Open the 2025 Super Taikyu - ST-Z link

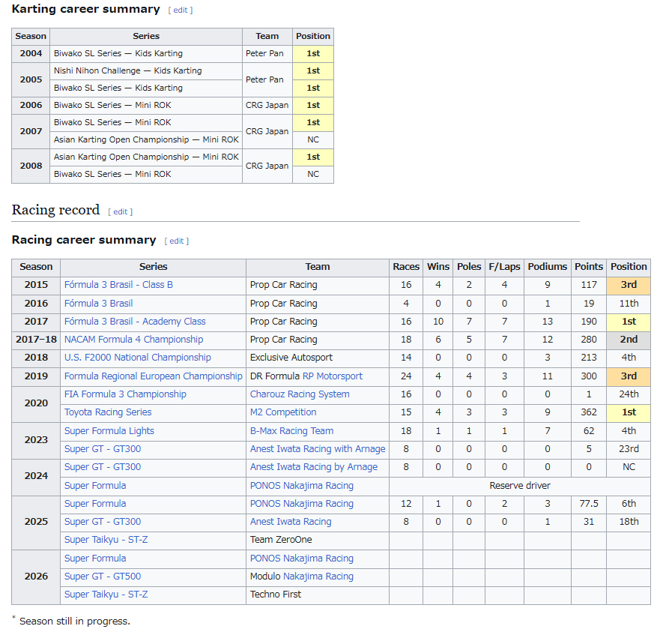click(x=106, y=541)
